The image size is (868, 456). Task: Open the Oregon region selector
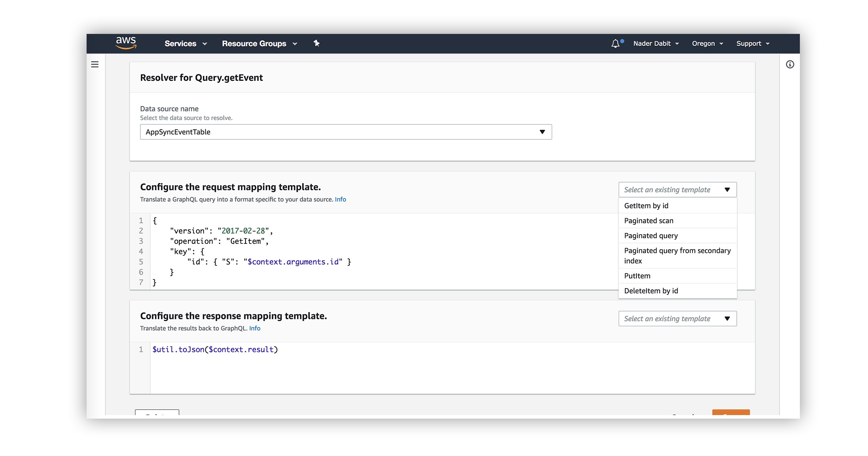pyautogui.click(x=707, y=44)
